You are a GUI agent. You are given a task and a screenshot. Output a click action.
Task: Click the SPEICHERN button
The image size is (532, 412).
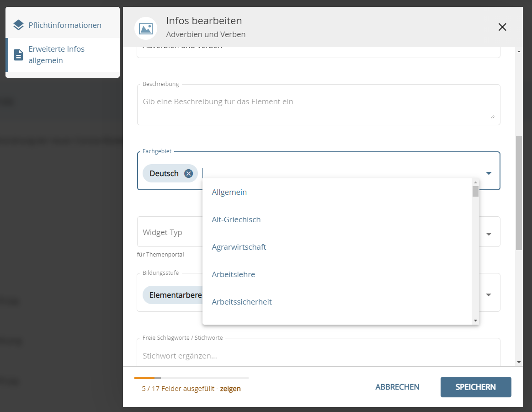tap(476, 387)
